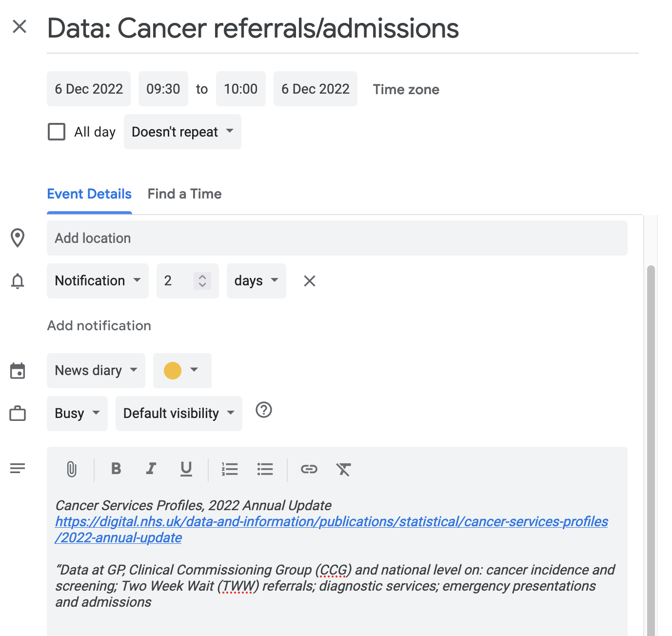Open the NHS cancer services profiles link

331,521
